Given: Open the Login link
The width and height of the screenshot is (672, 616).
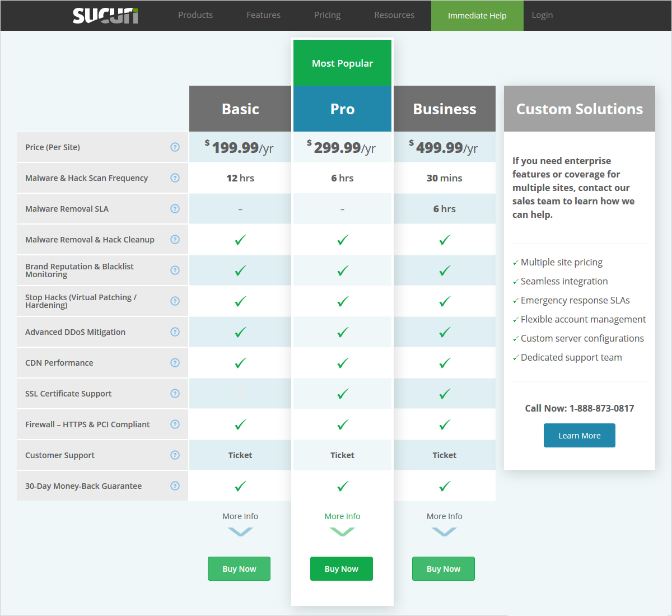Looking at the screenshot, I should point(542,15).
